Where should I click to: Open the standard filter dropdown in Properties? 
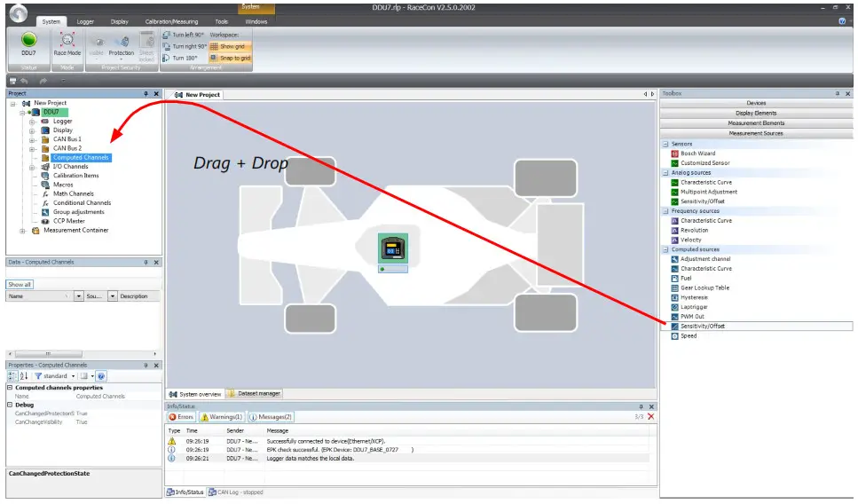click(73, 376)
